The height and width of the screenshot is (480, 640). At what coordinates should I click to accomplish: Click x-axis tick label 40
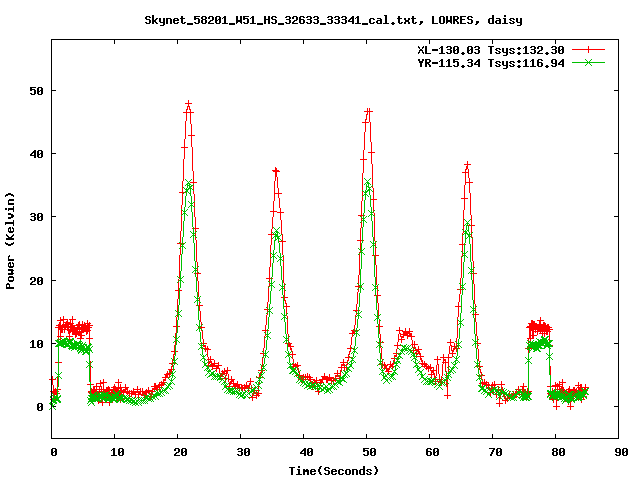306,452
